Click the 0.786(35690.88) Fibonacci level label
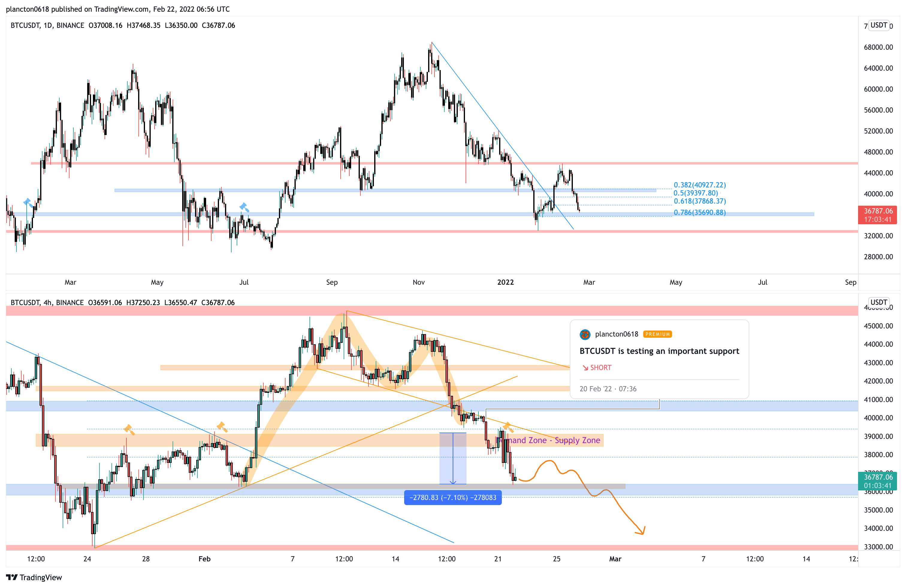This screenshot has width=906, height=588. click(x=700, y=213)
